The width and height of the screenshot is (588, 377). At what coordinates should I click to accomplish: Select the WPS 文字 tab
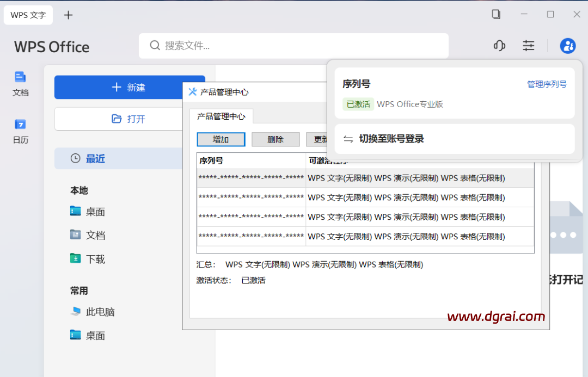click(28, 15)
